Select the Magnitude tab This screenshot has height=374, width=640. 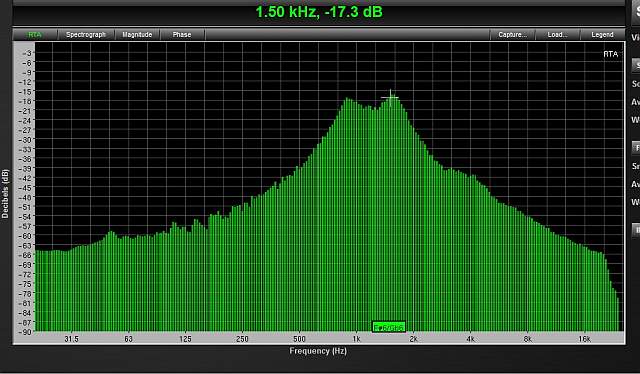coord(137,35)
